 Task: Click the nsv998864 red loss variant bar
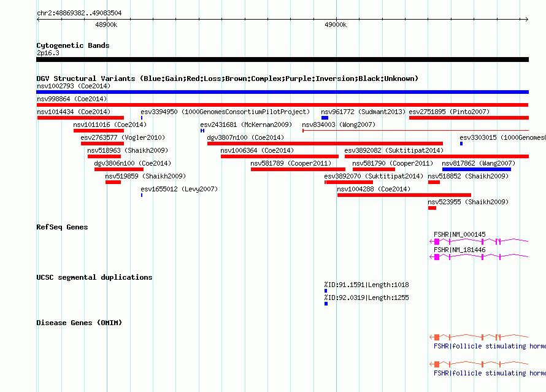(x=282, y=105)
